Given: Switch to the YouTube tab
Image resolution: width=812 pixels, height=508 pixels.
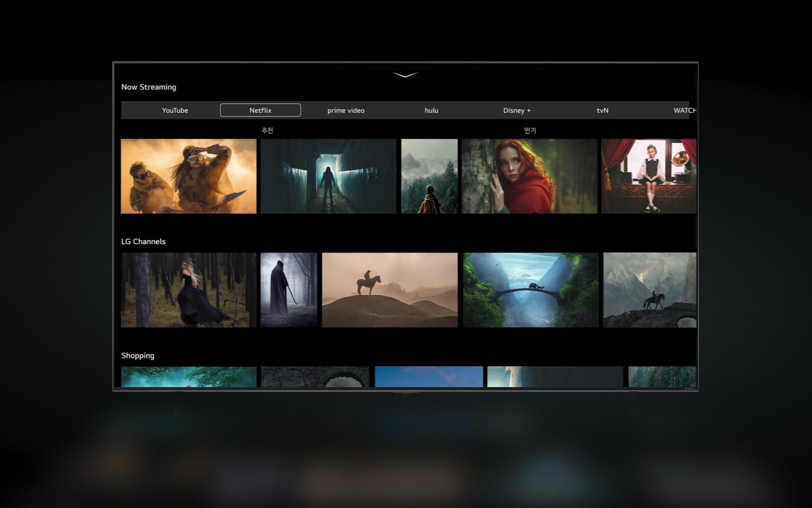Looking at the screenshot, I should pyautogui.click(x=174, y=110).
